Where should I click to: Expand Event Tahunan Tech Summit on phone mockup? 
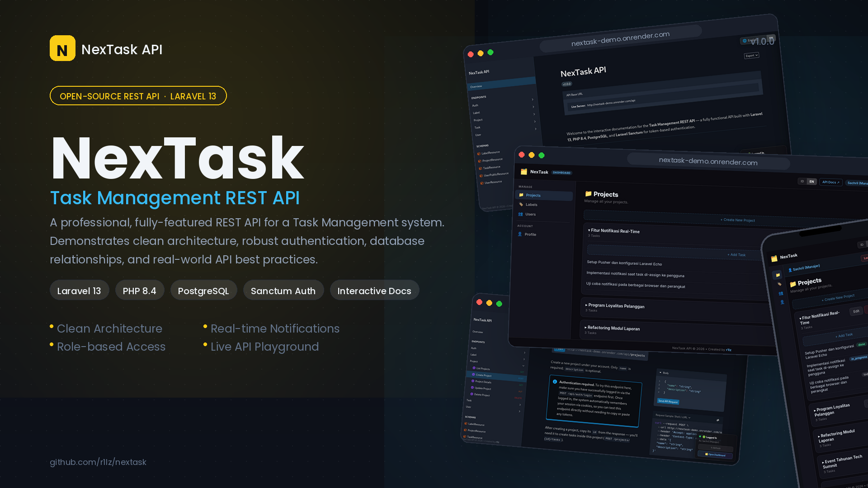tap(842, 462)
